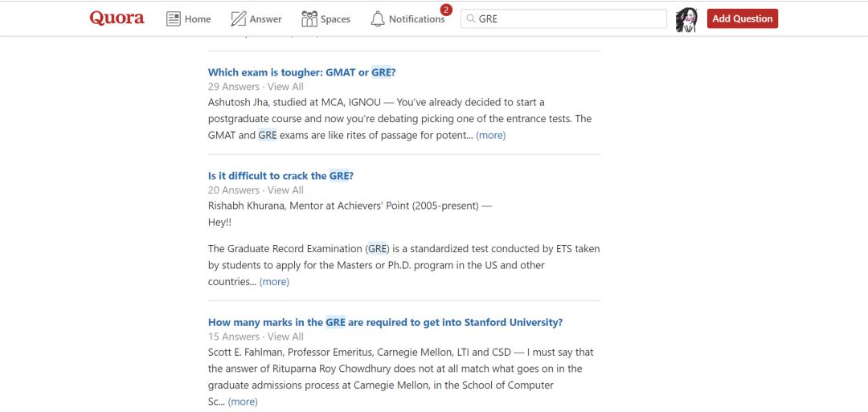The image size is (868, 412).
Task: Open "Is it difficult to crack the GRE?"
Action: tap(280, 176)
